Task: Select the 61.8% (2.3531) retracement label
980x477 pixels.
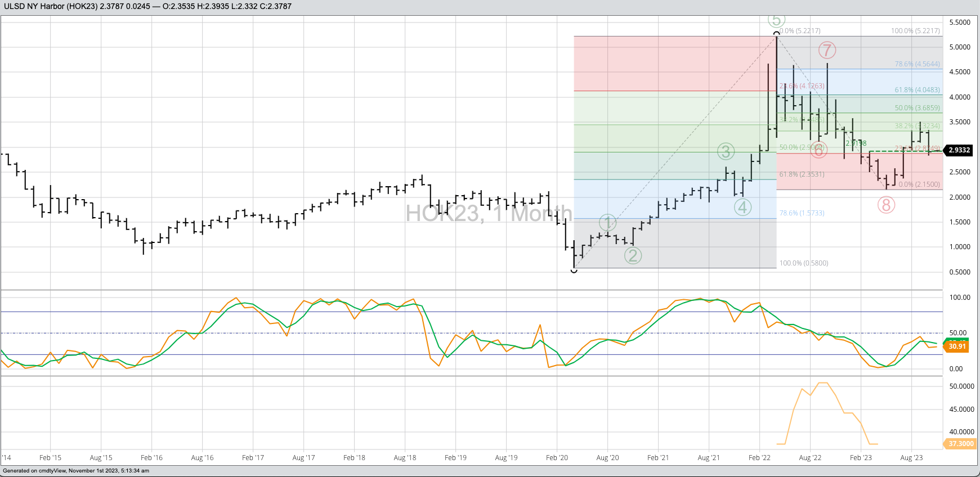Action: pyautogui.click(x=802, y=174)
